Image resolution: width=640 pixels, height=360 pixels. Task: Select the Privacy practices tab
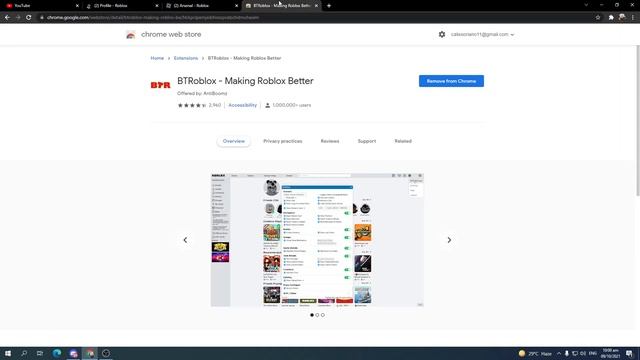[282, 141]
